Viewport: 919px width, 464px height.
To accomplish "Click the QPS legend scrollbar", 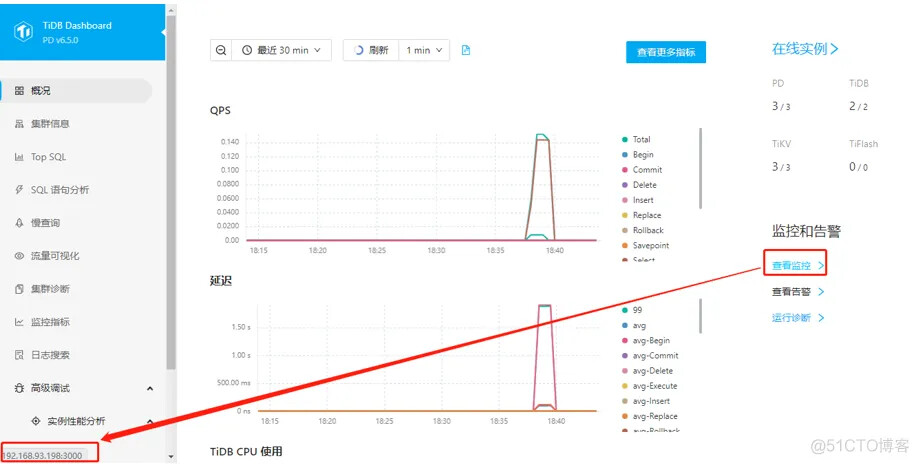I will 700,169.
